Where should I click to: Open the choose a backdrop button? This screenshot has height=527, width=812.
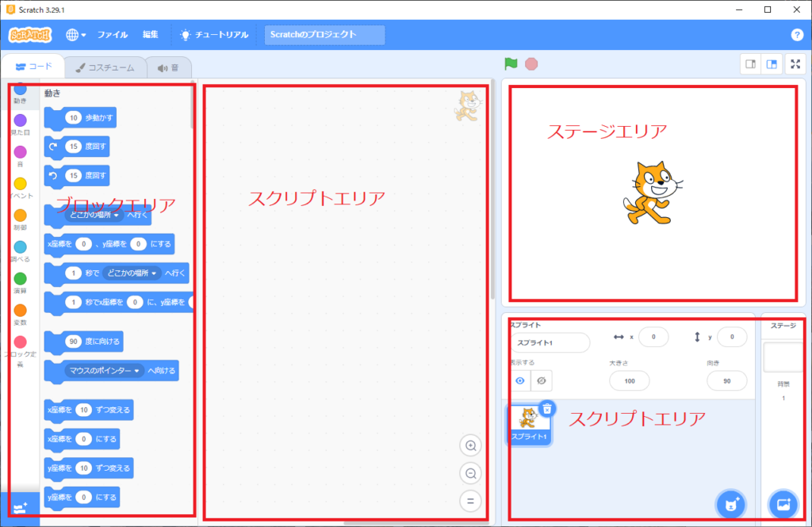point(782,504)
